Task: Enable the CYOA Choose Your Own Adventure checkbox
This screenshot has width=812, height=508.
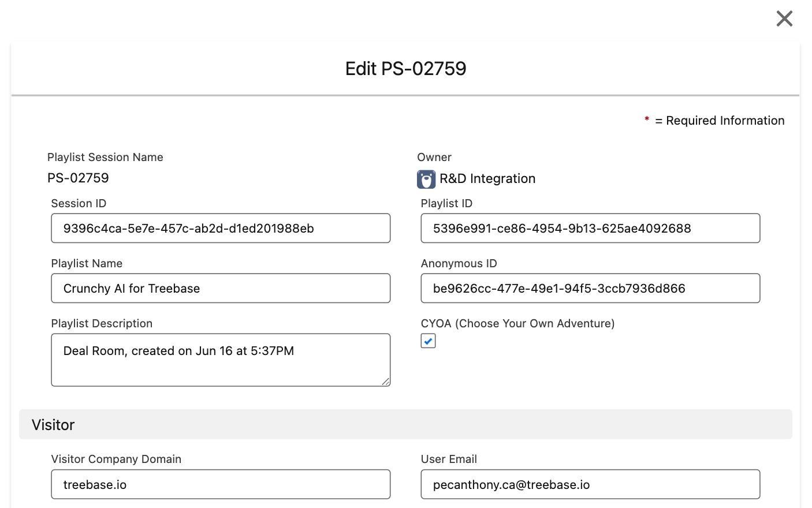Action: (428, 341)
